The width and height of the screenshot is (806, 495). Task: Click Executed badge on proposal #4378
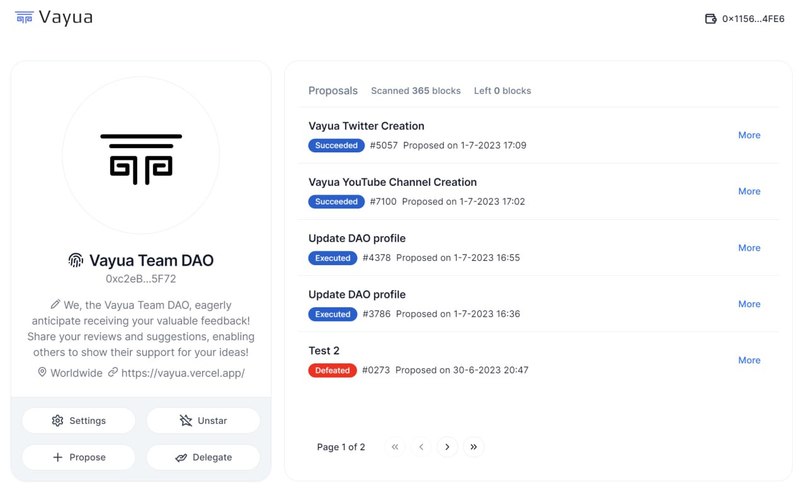(x=333, y=258)
